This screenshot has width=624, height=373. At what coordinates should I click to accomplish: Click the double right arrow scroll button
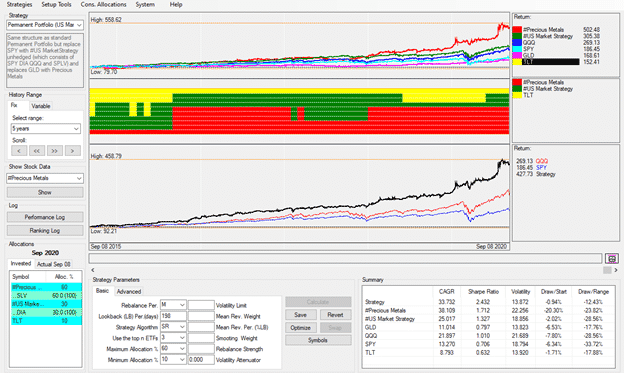55,150
